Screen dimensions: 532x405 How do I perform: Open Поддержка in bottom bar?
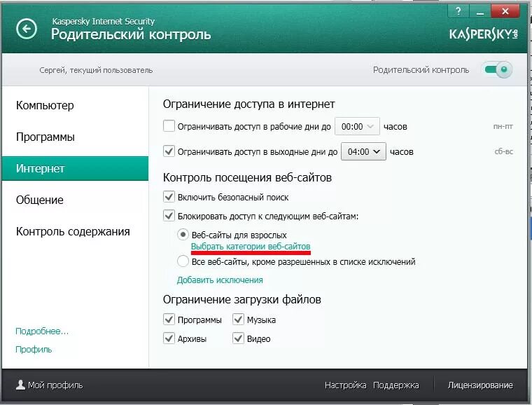(396, 385)
